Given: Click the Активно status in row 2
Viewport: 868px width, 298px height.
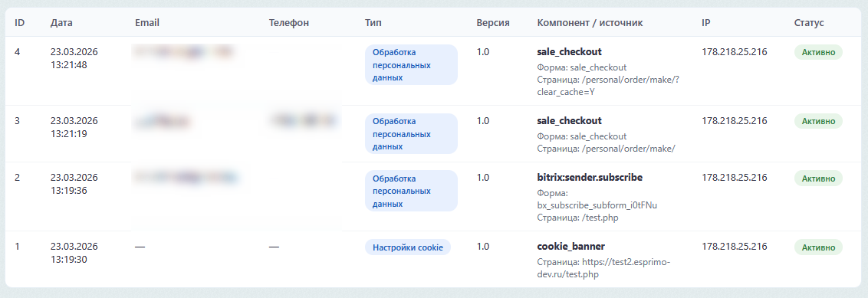Looking at the screenshot, I should [x=818, y=178].
